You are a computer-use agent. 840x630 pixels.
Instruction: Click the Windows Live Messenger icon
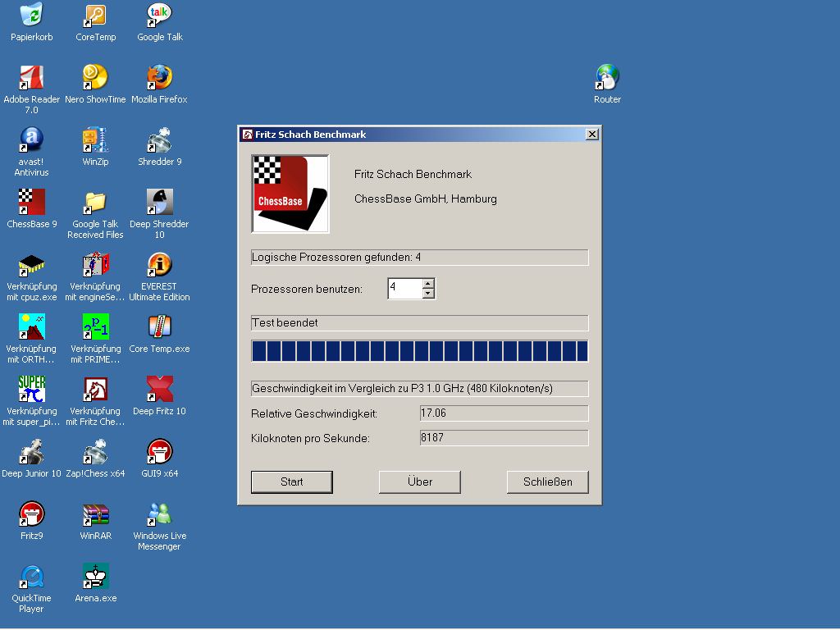pyautogui.click(x=160, y=514)
